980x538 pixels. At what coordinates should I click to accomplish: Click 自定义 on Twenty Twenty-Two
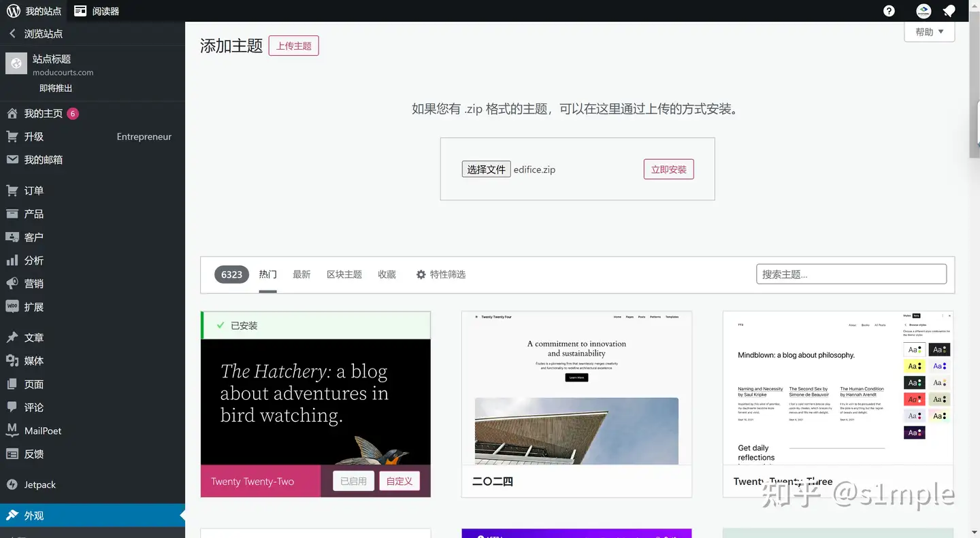click(x=399, y=481)
